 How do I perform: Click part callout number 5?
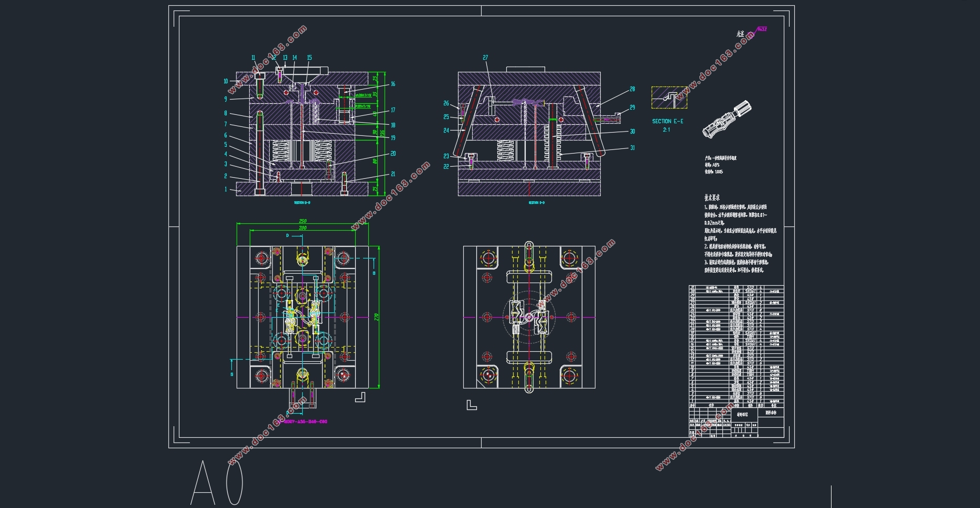coord(226,145)
